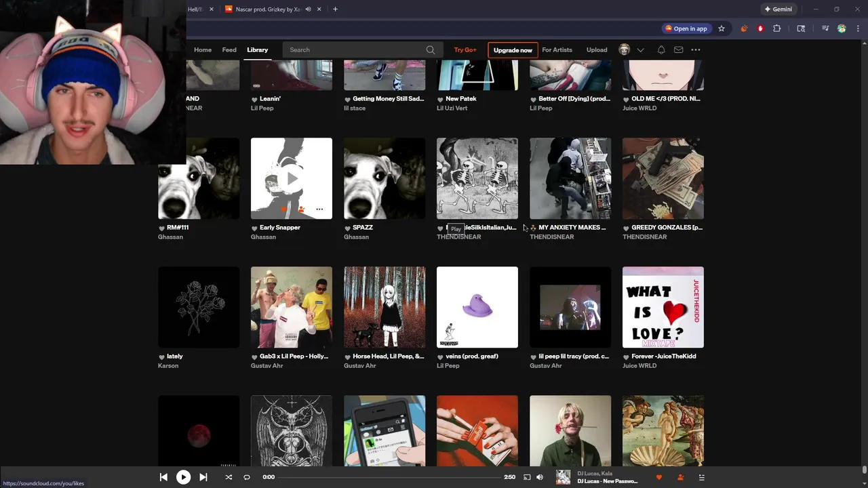Close the Nascar prod. Grizkey tab
Screen dimensions: 868x488
pos(319,9)
